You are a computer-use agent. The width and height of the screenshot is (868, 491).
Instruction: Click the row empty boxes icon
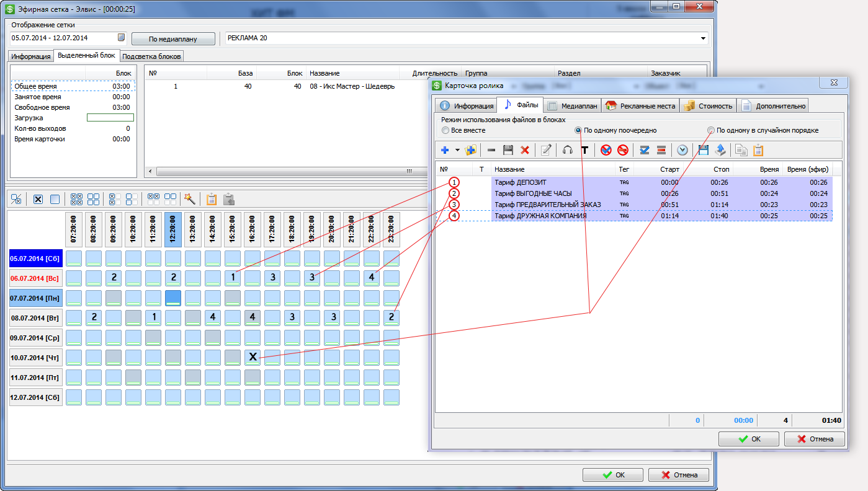[x=170, y=199]
